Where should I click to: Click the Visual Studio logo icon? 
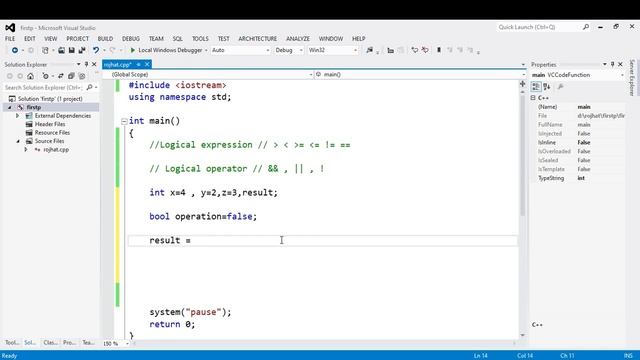[10, 27]
